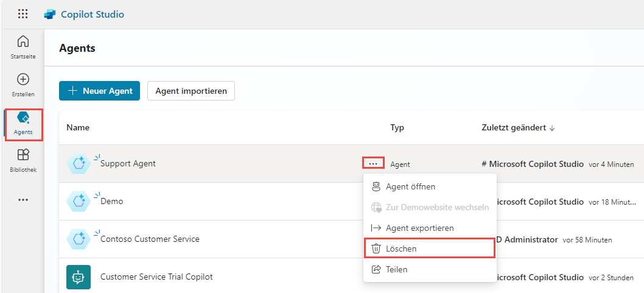Click the Agent importieren button
This screenshot has height=293, width=644.
tap(191, 91)
